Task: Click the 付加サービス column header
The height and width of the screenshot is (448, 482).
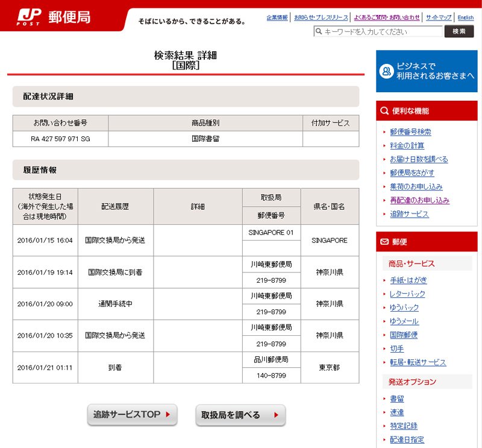Action: pos(330,123)
